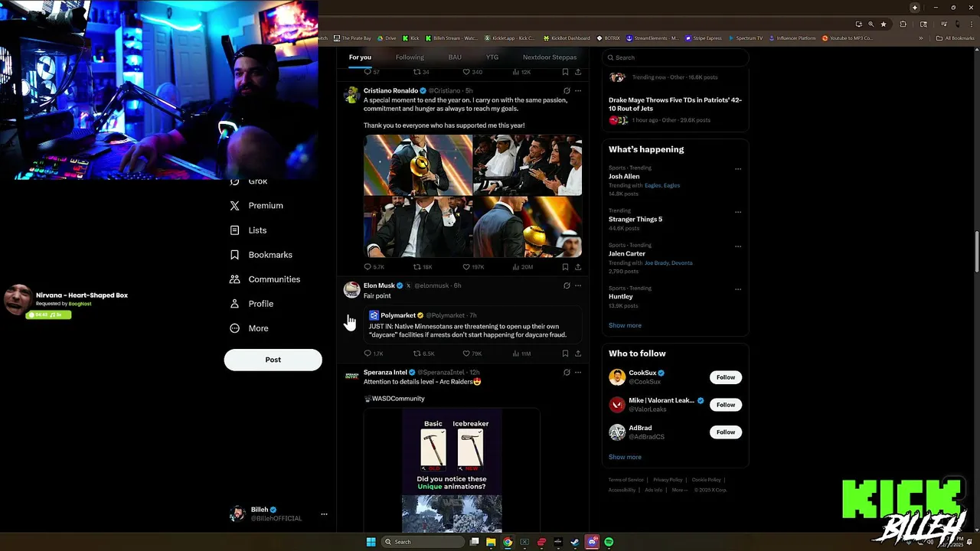Open The Pirate Bay bookmark
The image size is (980, 551).
(x=352, y=38)
